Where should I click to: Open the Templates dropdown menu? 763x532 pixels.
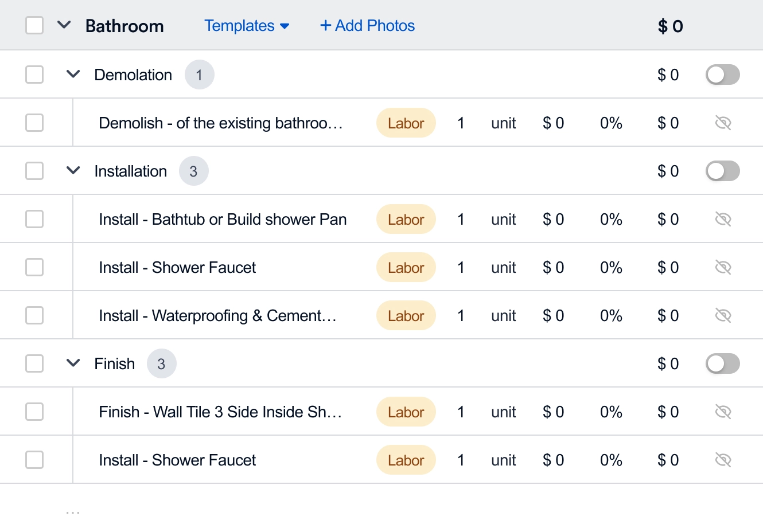coord(247,26)
